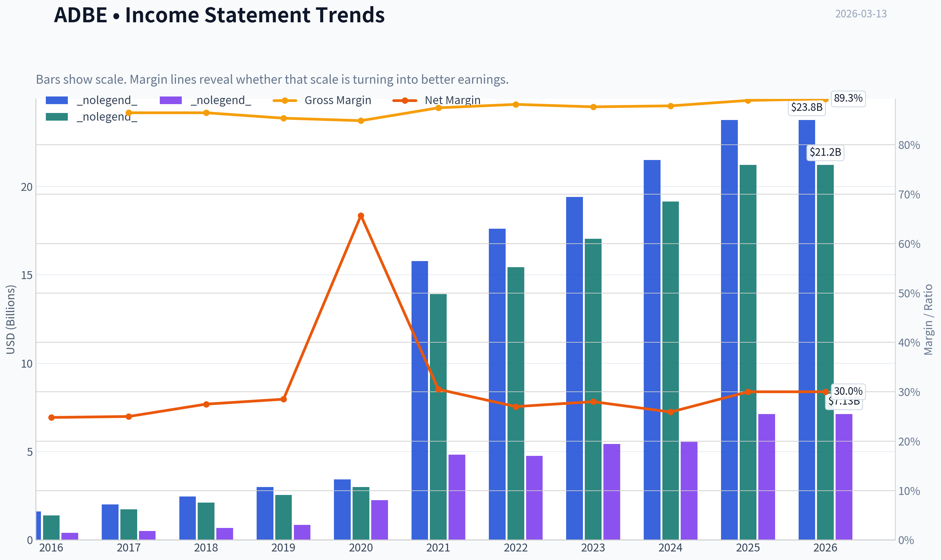Click the teal bar for 2021
941x560 pixels.
[438, 417]
